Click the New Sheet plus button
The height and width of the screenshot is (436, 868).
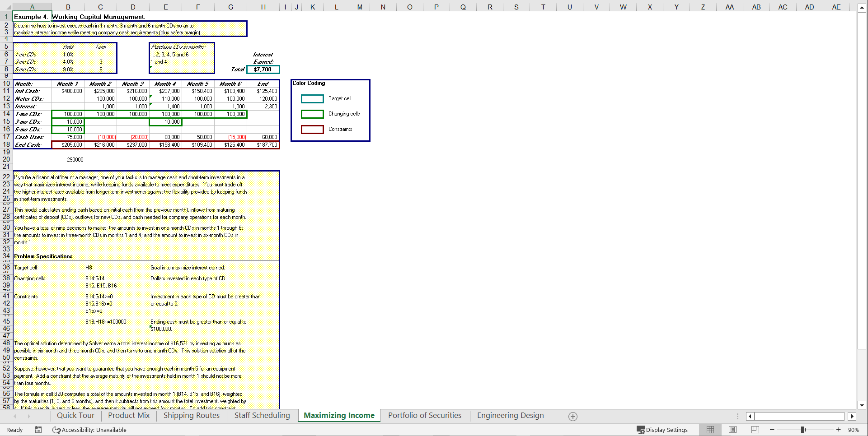pyautogui.click(x=572, y=416)
